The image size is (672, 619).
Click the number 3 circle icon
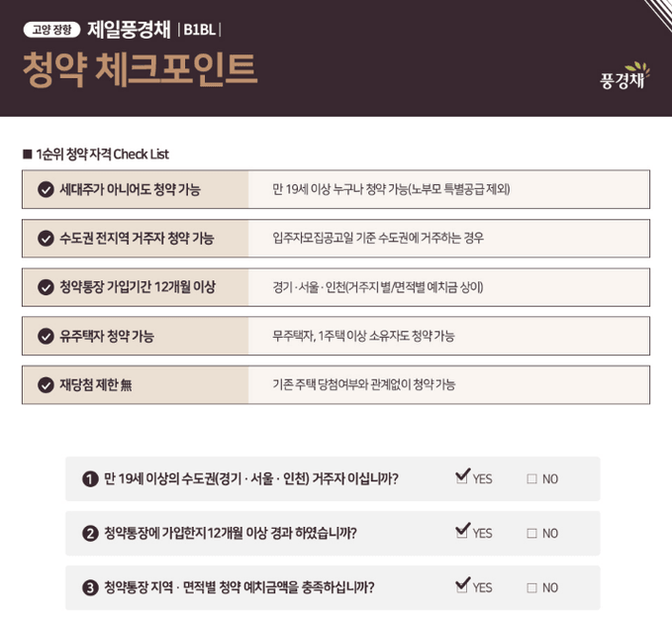tap(90, 587)
